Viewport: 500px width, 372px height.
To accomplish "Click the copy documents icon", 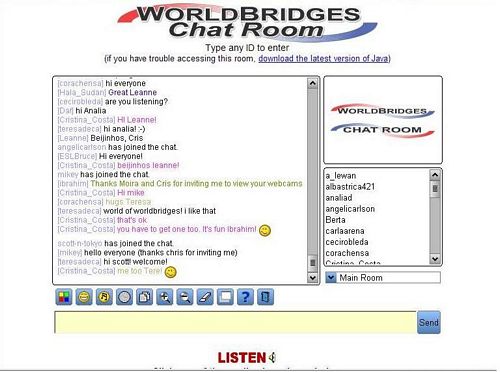I will [145, 297].
